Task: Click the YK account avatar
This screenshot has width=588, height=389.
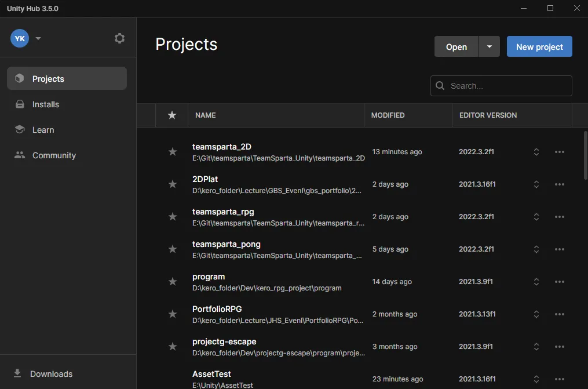Action: (x=20, y=38)
